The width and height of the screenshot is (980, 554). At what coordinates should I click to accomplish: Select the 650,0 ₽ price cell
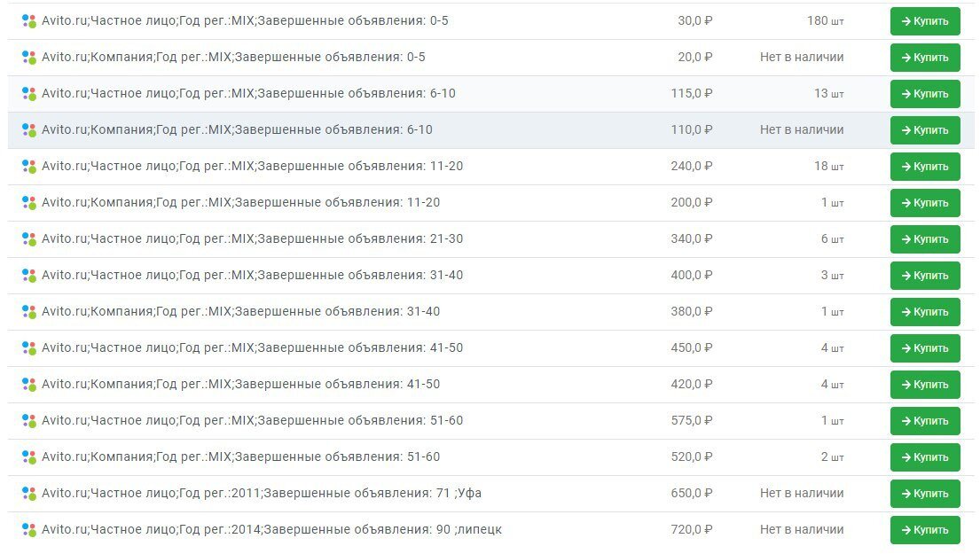point(692,493)
